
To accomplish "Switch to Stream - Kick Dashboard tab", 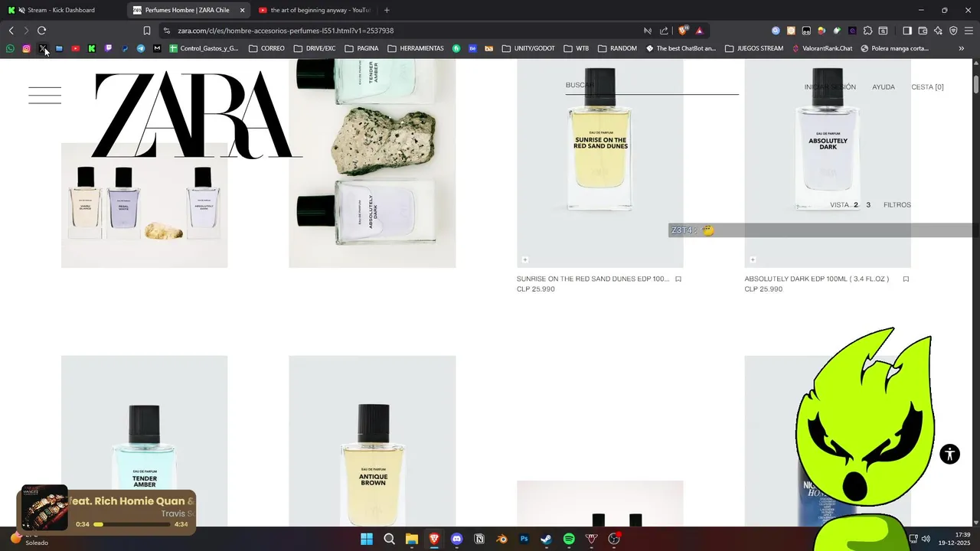I will (61, 10).
